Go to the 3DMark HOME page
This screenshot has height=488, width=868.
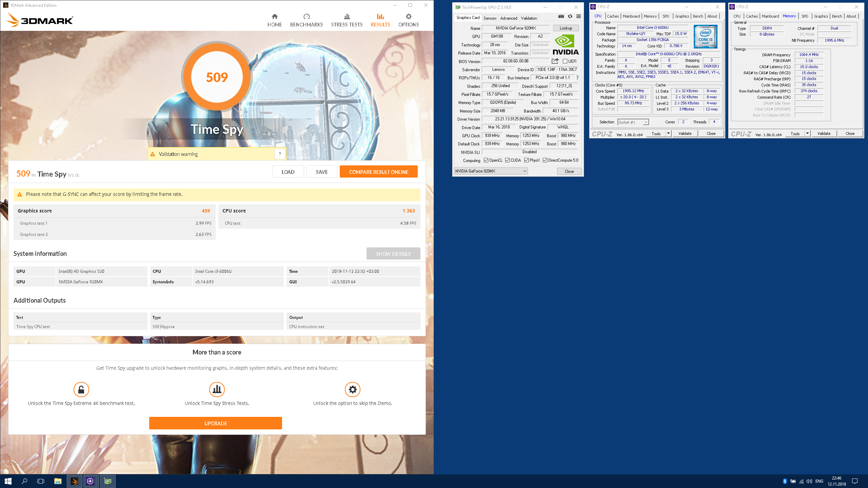(275, 20)
